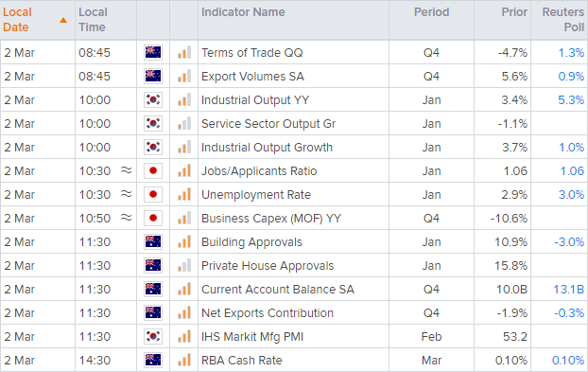Click the Reuters Poll column header
Viewport: 588px width, 372px height.
pyautogui.click(x=562, y=20)
